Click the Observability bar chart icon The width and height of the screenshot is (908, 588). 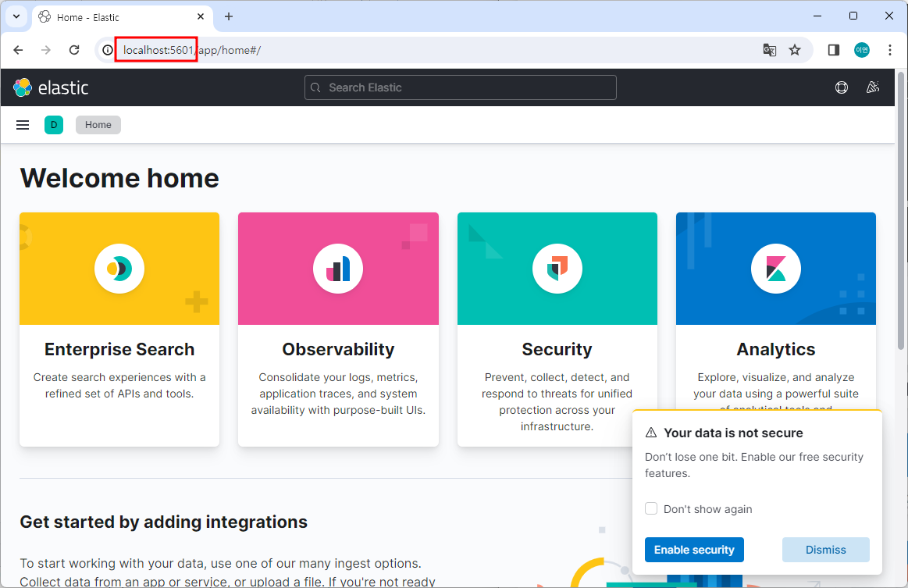(x=338, y=269)
